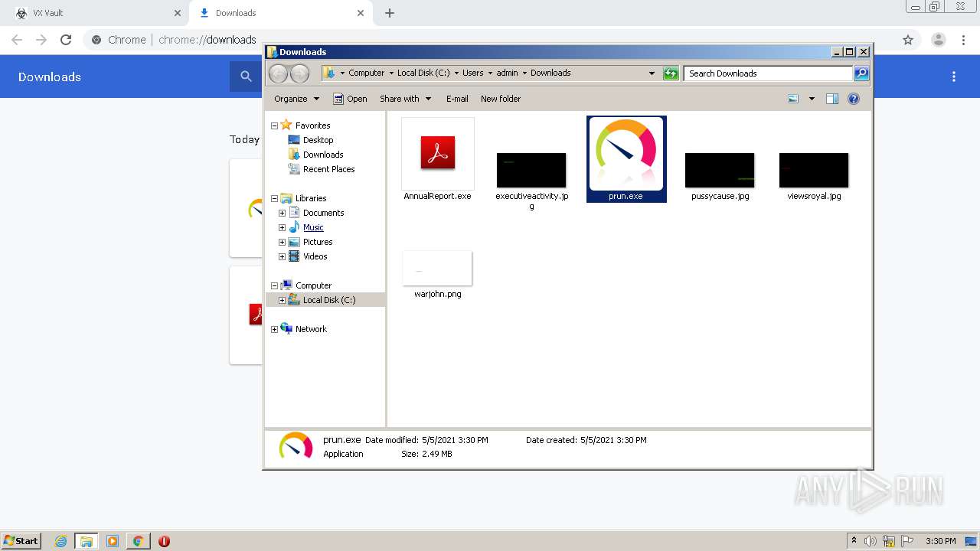Select Desktop in Favorites
Screen dimensions: 980x551
click(318, 140)
